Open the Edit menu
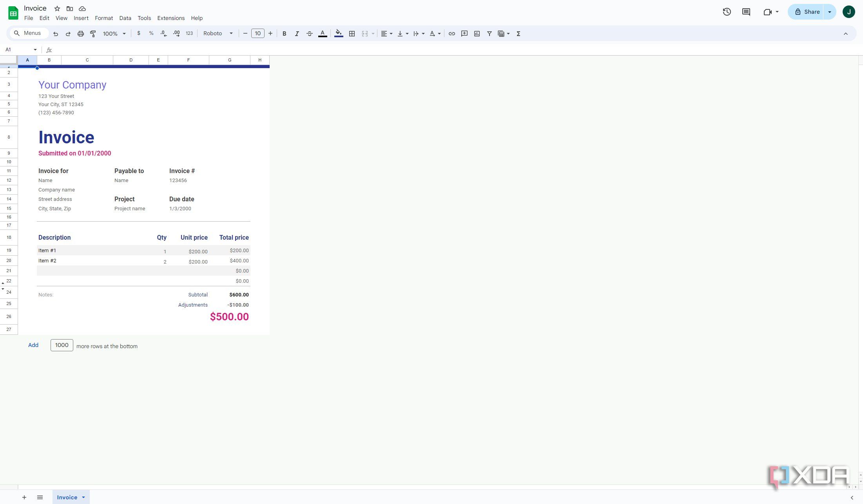 coord(44,18)
